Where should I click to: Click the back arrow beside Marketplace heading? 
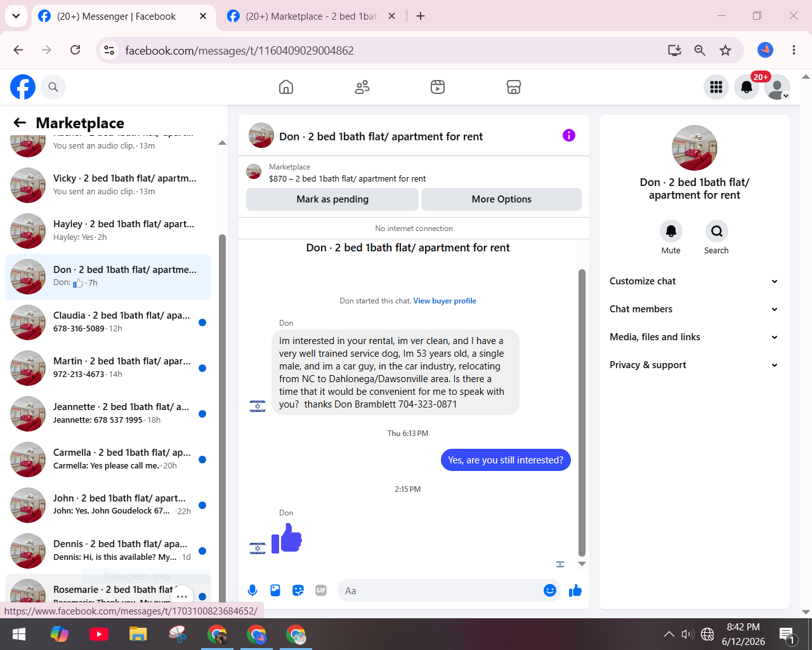(20, 123)
